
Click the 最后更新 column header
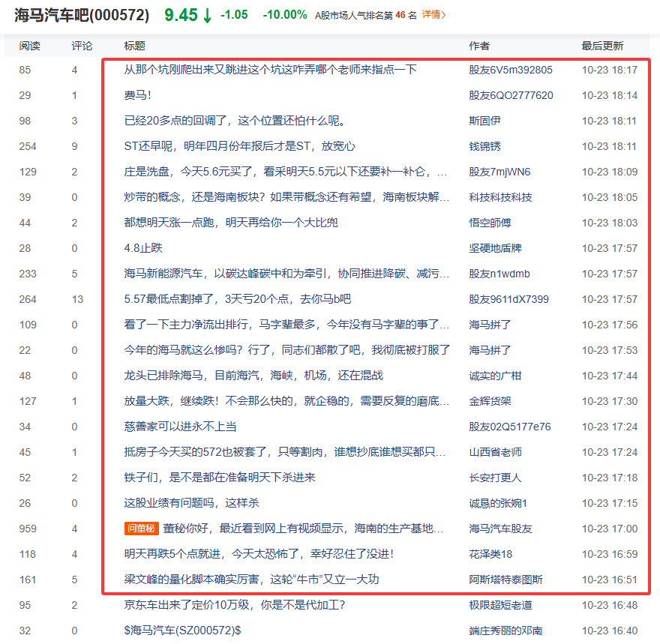[602, 46]
